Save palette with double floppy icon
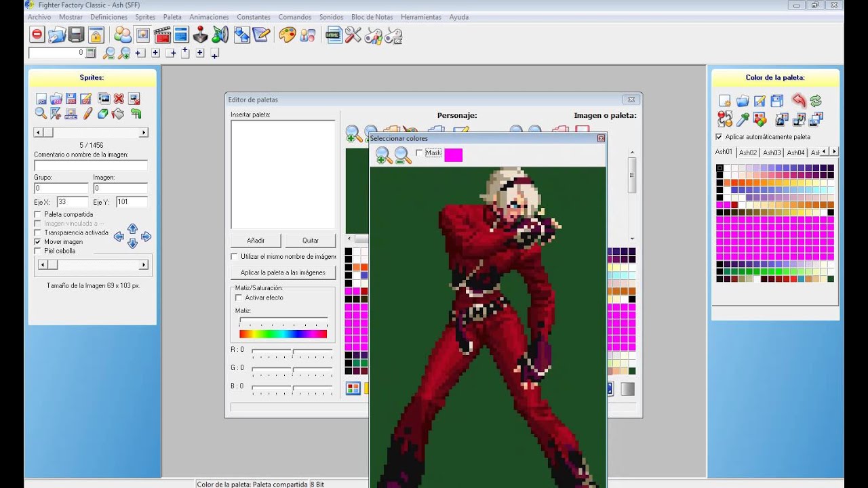868x488 pixels. click(x=777, y=101)
